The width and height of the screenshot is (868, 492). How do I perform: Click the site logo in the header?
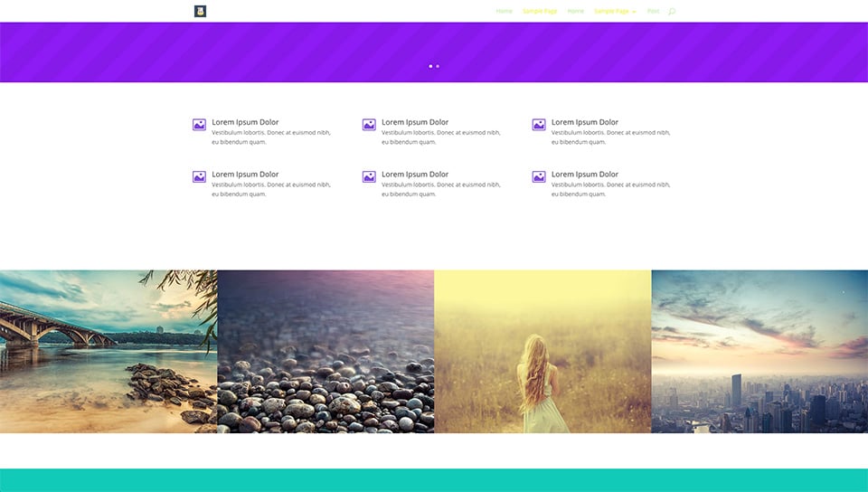tap(200, 11)
